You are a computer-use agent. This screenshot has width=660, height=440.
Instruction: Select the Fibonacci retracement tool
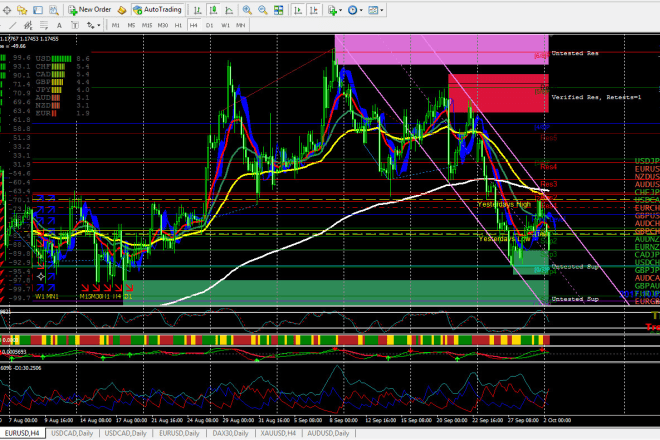44,26
